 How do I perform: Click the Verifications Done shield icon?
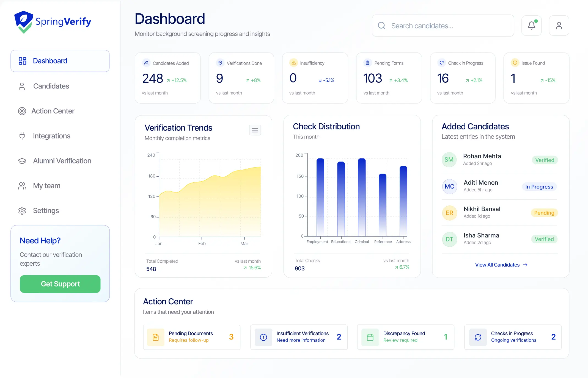[x=220, y=63]
